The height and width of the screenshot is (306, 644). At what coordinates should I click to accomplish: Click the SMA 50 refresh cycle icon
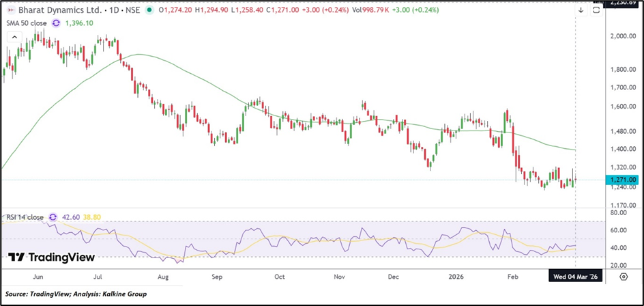[56, 23]
